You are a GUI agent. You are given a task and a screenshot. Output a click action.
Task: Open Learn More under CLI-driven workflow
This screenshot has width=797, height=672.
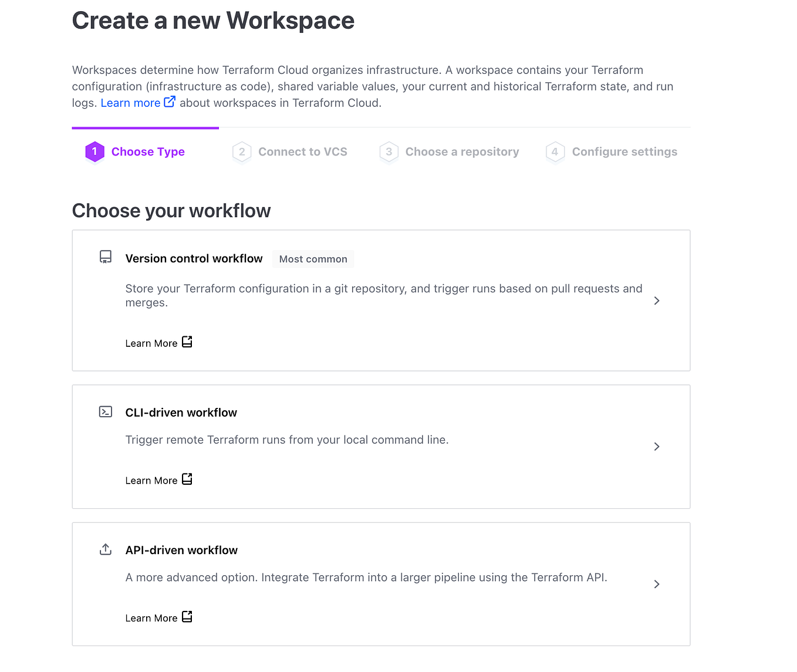151,479
